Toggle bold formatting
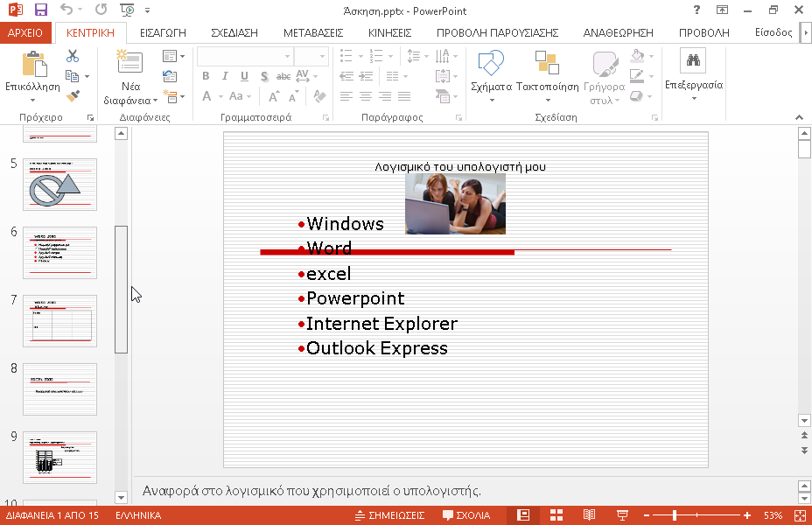 (206, 76)
